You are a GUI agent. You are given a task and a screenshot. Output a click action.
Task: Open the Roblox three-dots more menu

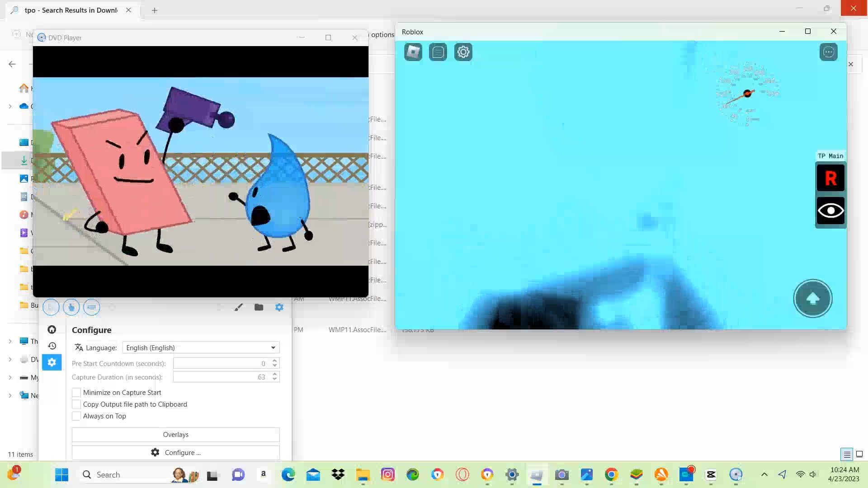click(828, 52)
